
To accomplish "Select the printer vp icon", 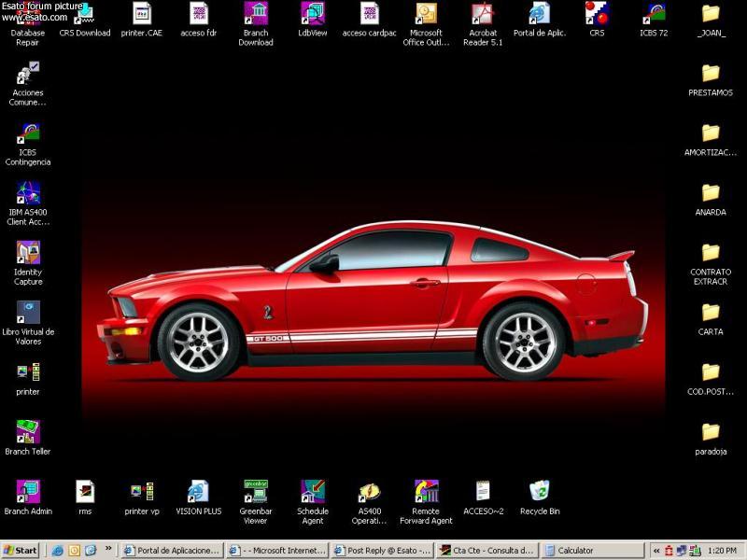I will point(142,497).
